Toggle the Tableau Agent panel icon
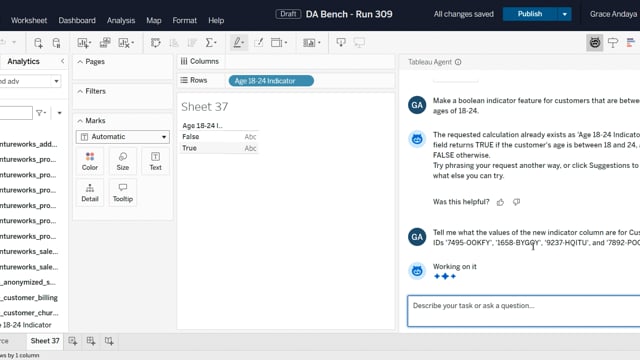 (x=595, y=42)
